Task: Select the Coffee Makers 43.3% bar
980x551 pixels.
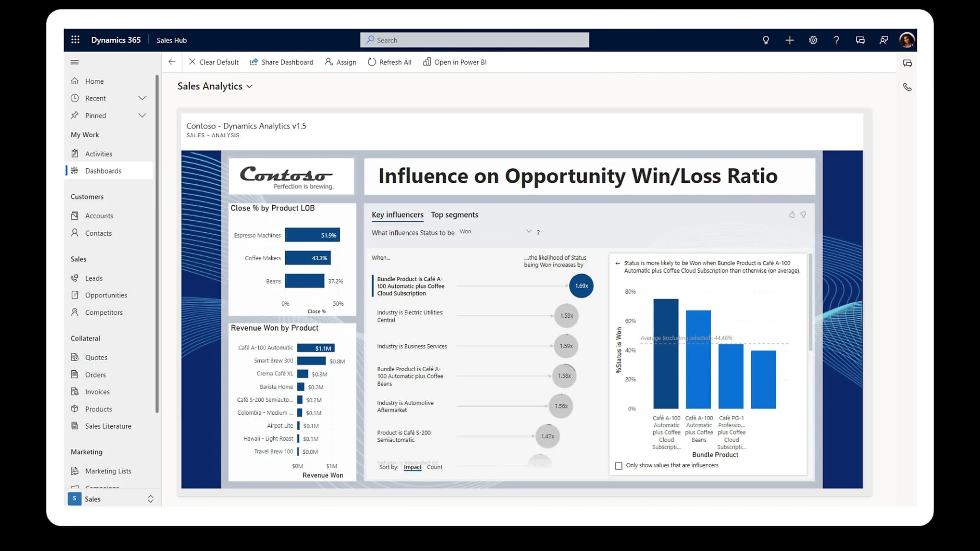Action: pyautogui.click(x=308, y=258)
